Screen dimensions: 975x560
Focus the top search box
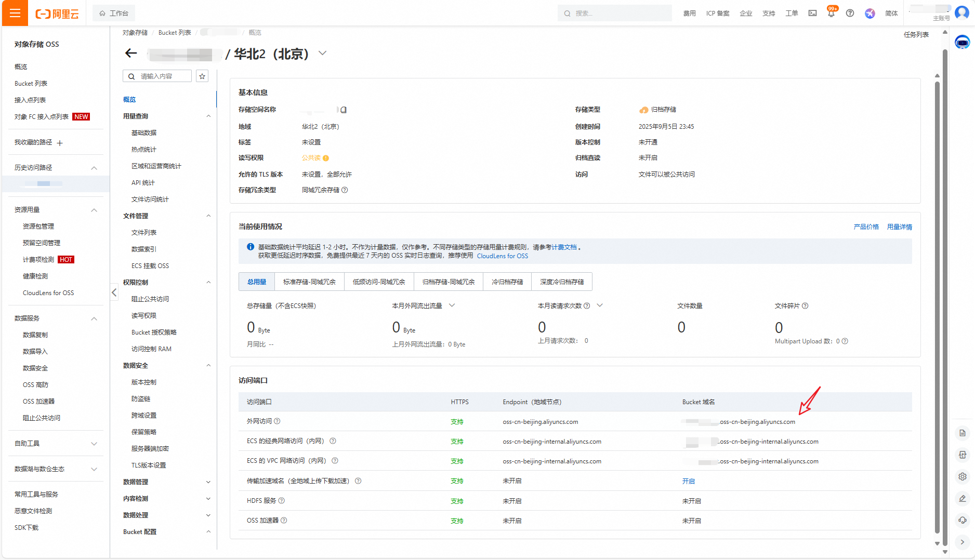pos(614,13)
